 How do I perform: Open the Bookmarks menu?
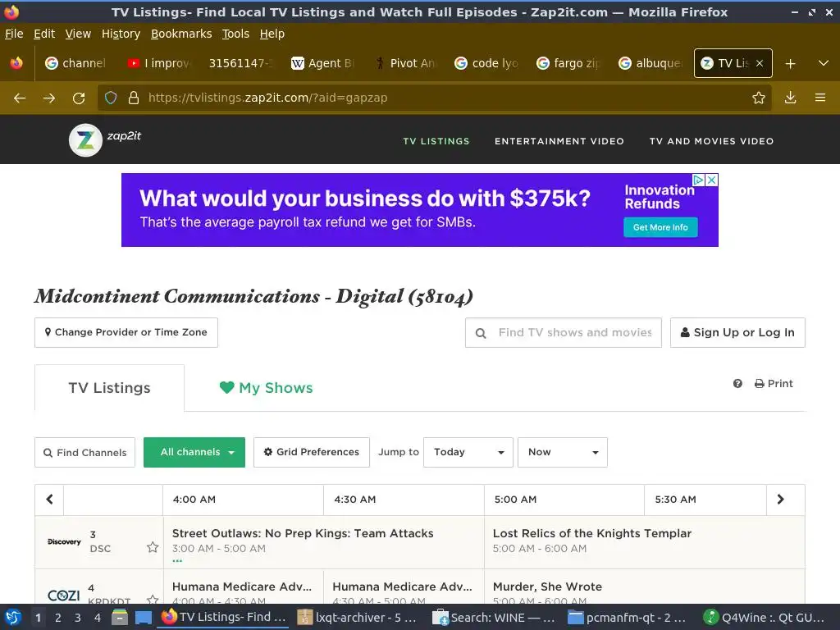181,34
